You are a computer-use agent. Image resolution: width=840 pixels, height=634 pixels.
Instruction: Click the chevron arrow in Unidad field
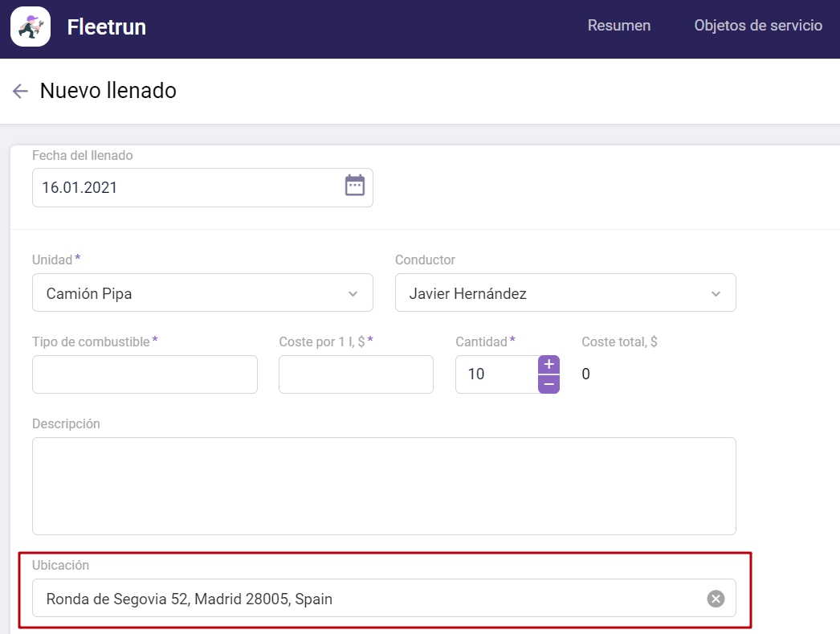point(353,294)
